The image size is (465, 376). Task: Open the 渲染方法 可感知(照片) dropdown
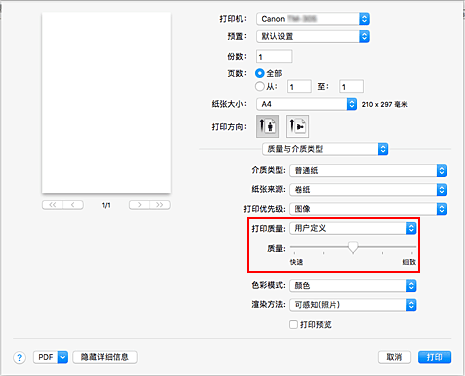353,305
